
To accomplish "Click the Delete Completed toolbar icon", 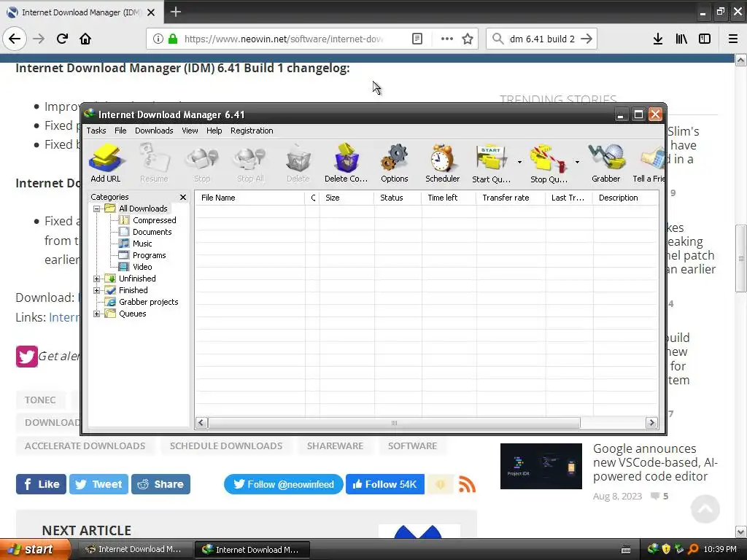I will (347, 163).
